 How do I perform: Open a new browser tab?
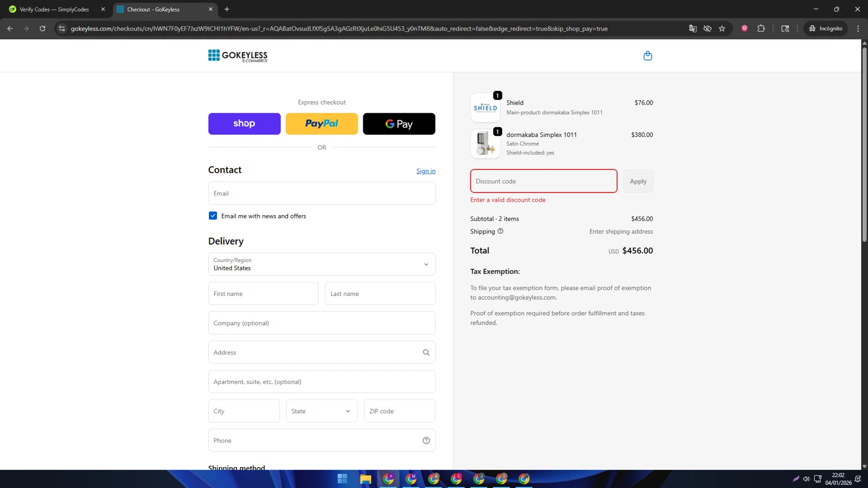227,9
